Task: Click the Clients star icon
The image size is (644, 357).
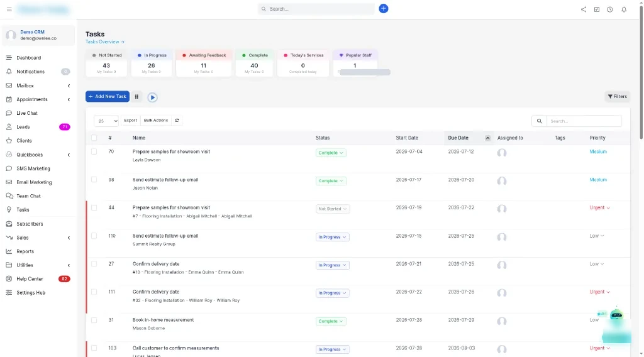Action: point(9,141)
